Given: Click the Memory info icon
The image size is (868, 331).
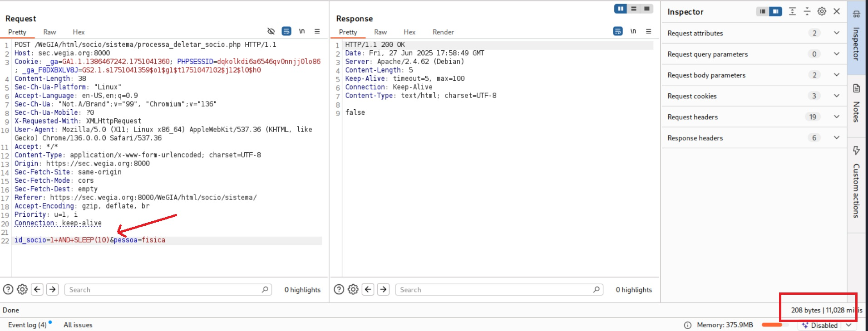Looking at the screenshot, I should (688, 325).
